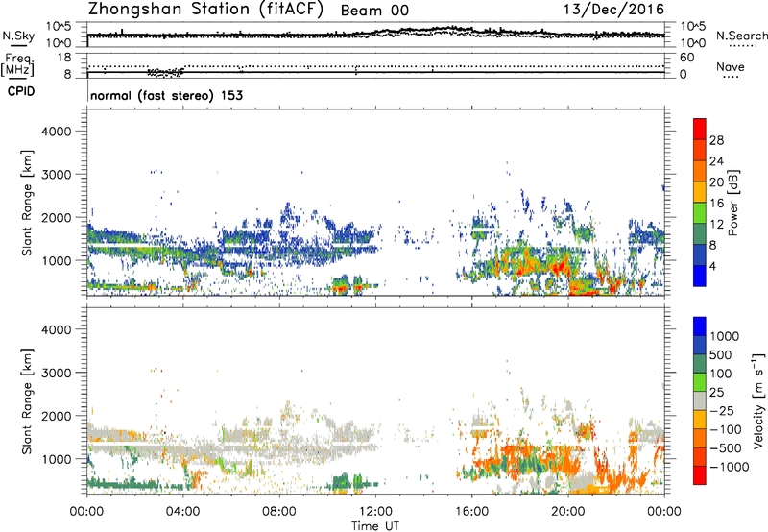Click the "2000" tick in power panel

[56, 217]
